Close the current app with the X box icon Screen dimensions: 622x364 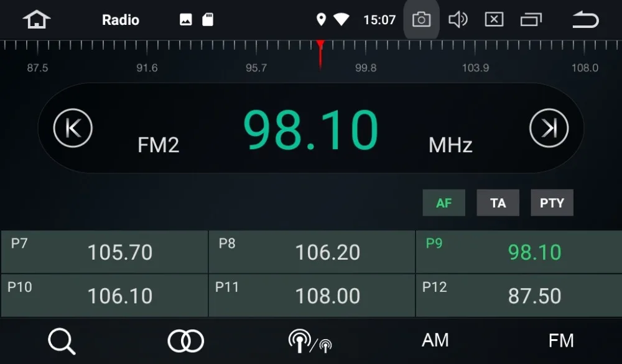click(x=494, y=19)
